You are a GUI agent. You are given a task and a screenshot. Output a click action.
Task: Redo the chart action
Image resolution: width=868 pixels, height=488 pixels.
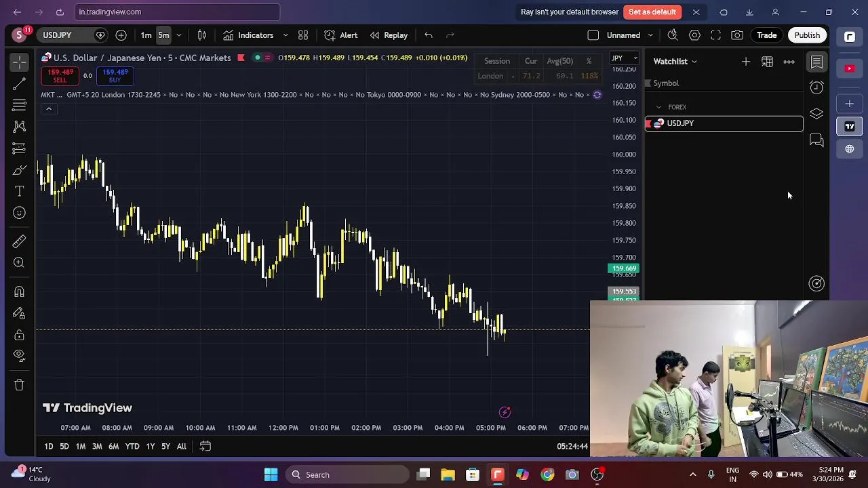(450, 35)
